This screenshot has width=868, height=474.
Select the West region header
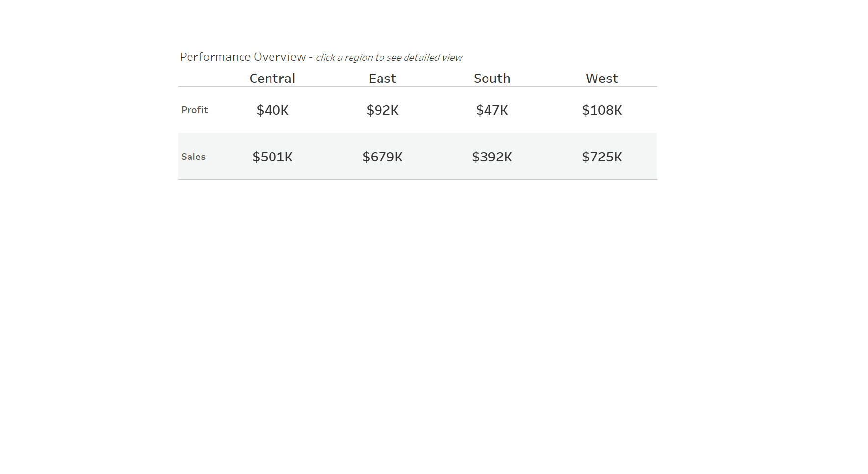tap(601, 79)
